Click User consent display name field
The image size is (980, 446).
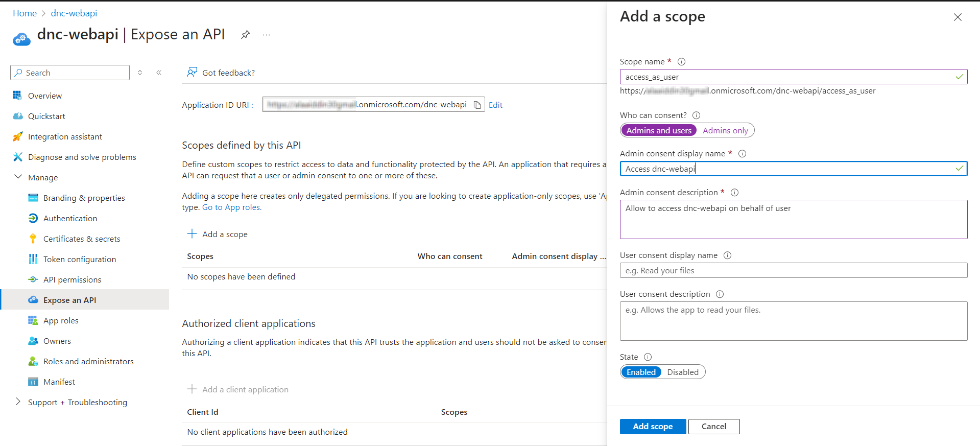click(x=794, y=270)
